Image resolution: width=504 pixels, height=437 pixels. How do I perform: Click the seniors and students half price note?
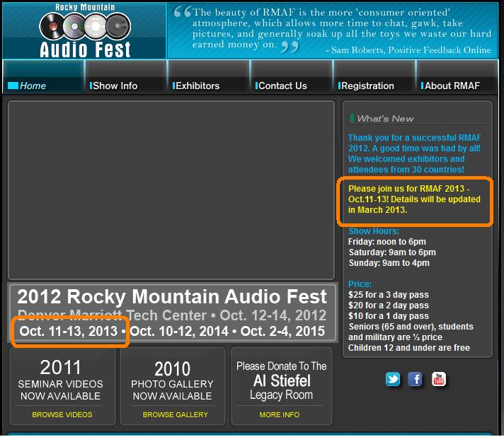[x=411, y=332]
